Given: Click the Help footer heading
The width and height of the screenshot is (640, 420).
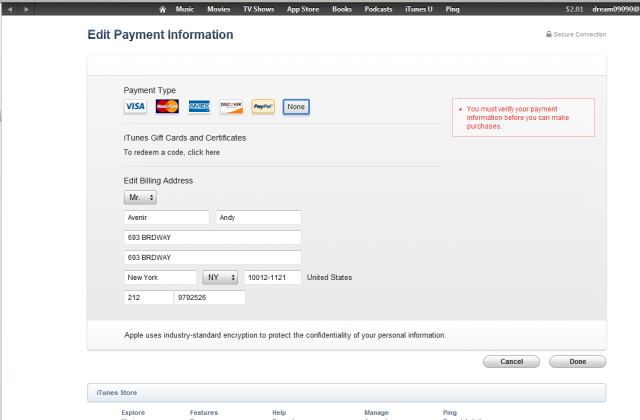Looking at the screenshot, I should pos(279,413).
